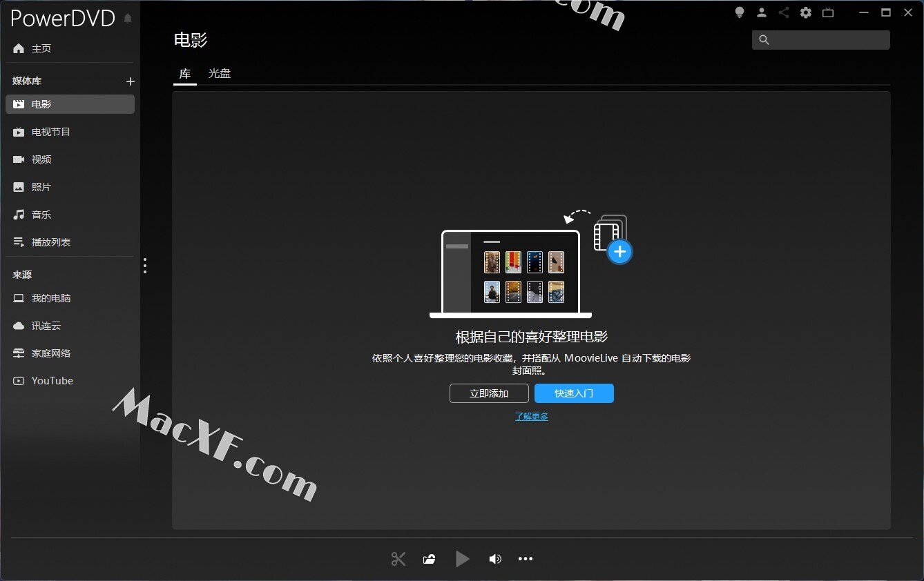
Task: Switch to 库 library tab
Action: (x=185, y=73)
